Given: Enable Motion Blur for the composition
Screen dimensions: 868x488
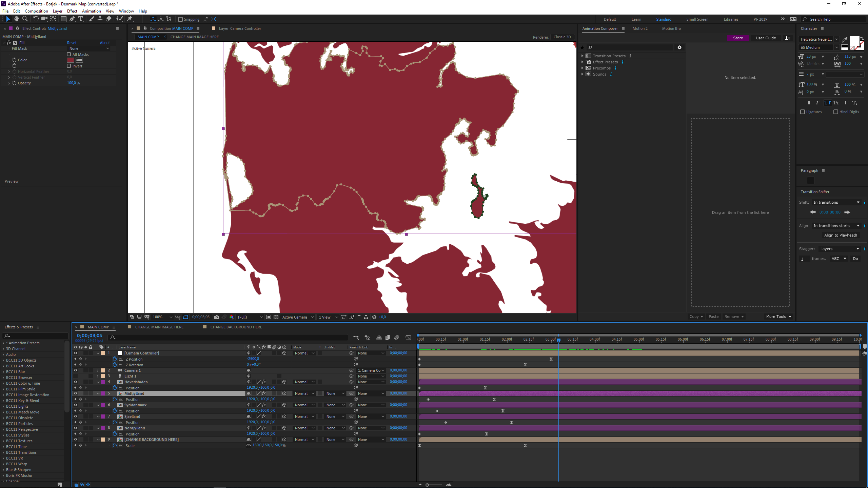Looking at the screenshot, I should click(397, 338).
